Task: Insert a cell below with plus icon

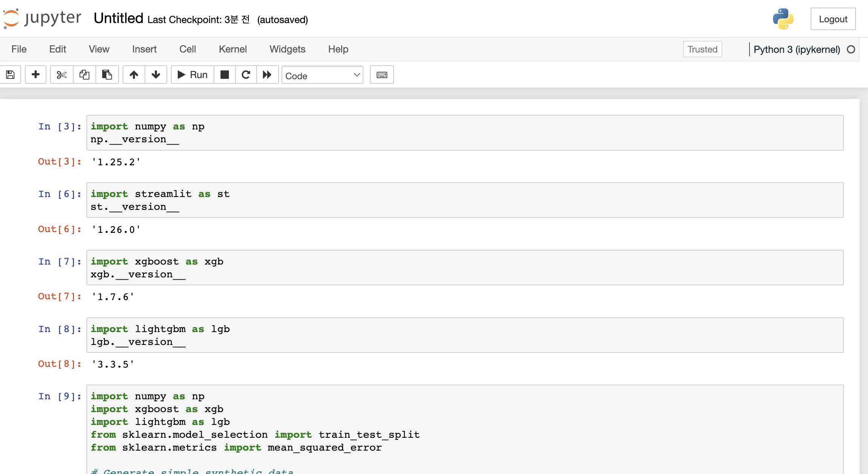Action: 35,75
